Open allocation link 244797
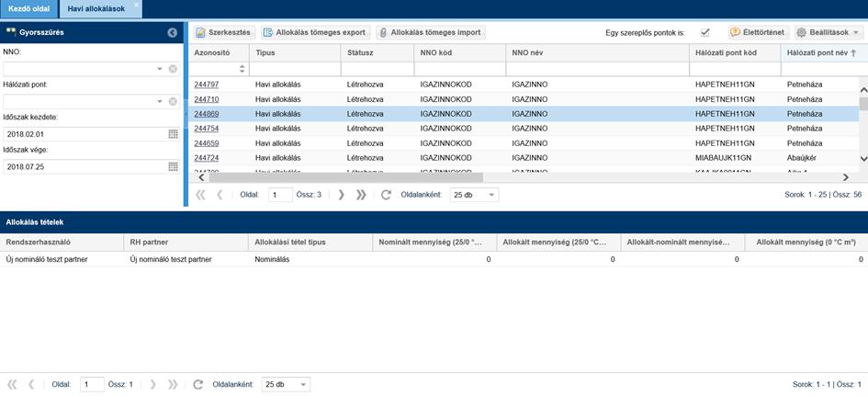868x396 pixels. (207, 85)
